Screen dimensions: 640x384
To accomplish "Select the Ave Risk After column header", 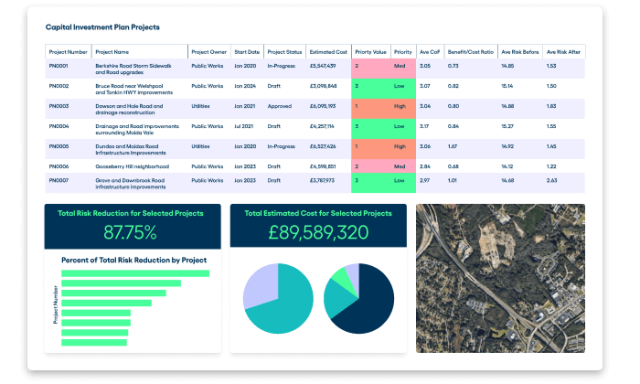I will [x=564, y=52].
